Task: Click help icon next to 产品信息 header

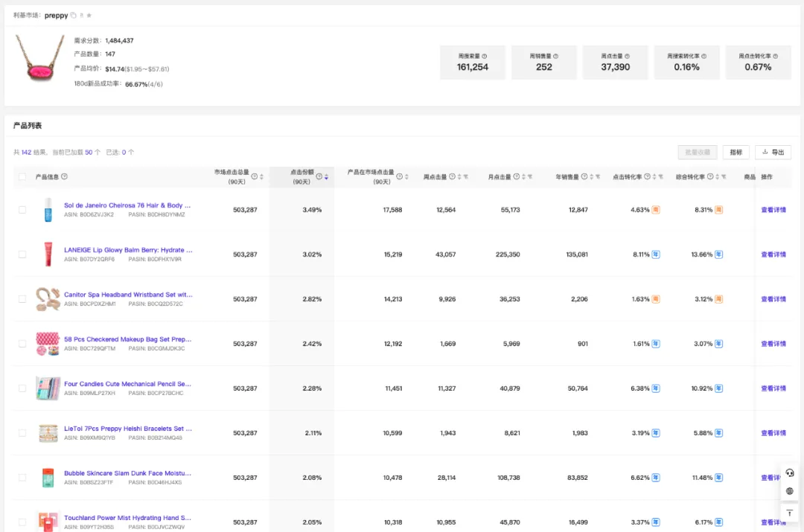Action: click(x=64, y=176)
